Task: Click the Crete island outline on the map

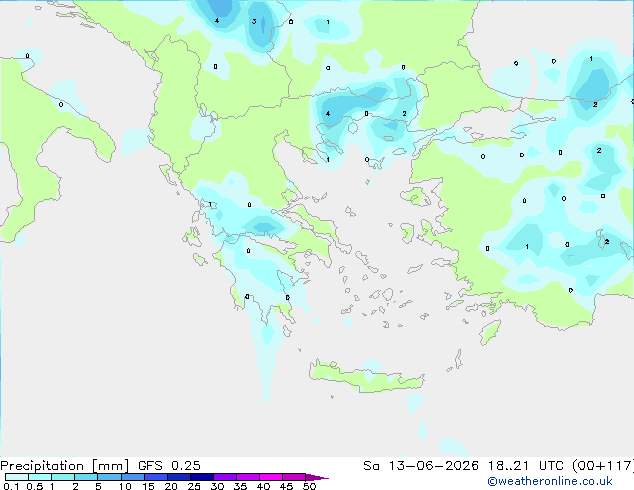Action: (x=367, y=376)
